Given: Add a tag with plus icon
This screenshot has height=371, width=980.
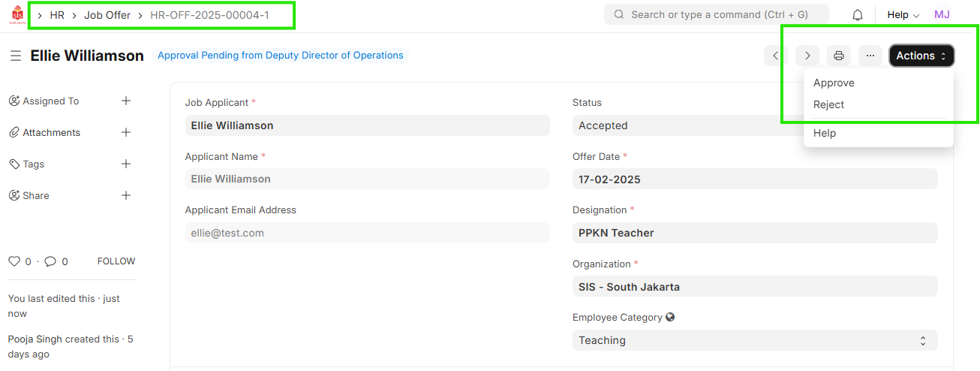Looking at the screenshot, I should (126, 164).
